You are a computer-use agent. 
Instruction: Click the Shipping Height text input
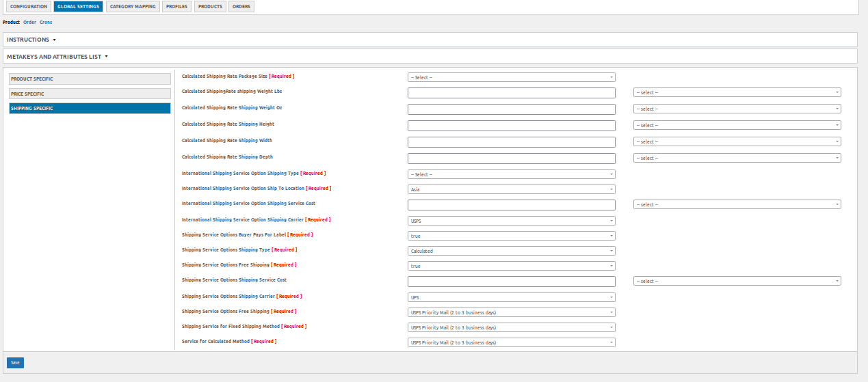511,125
